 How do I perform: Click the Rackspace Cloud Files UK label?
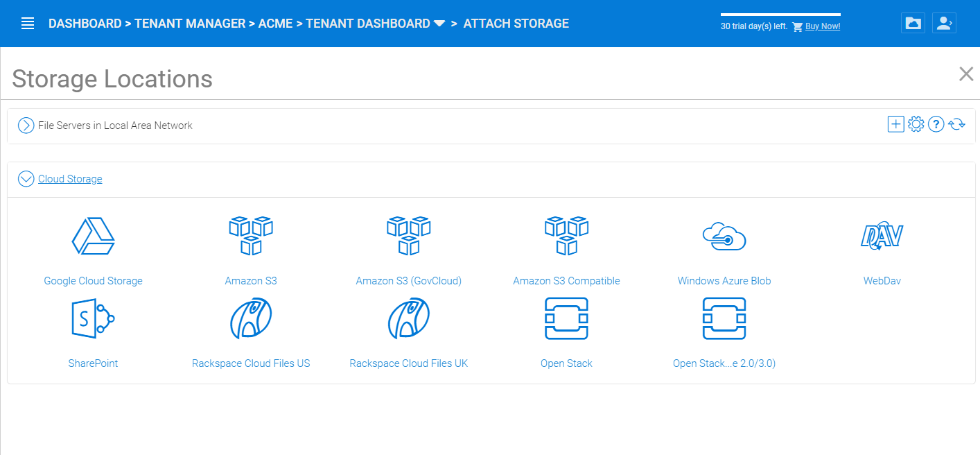point(409,363)
